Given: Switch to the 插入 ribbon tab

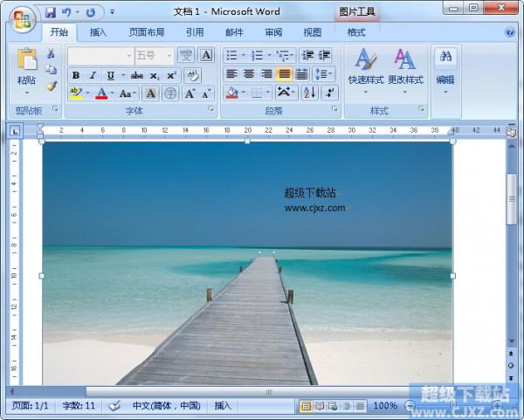Looking at the screenshot, I should tap(98, 32).
